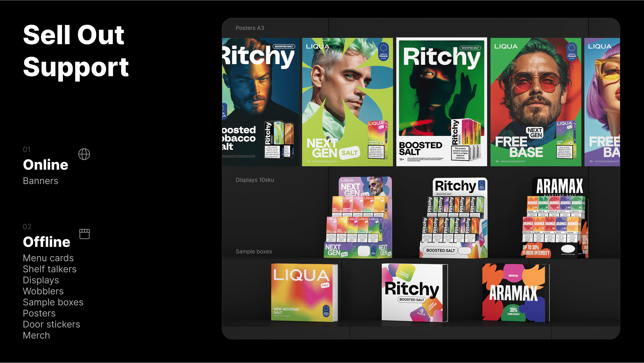The width and height of the screenshot is (644, 363).
Task: Open the ARAMAX display stand image
Action: point(555,217)
